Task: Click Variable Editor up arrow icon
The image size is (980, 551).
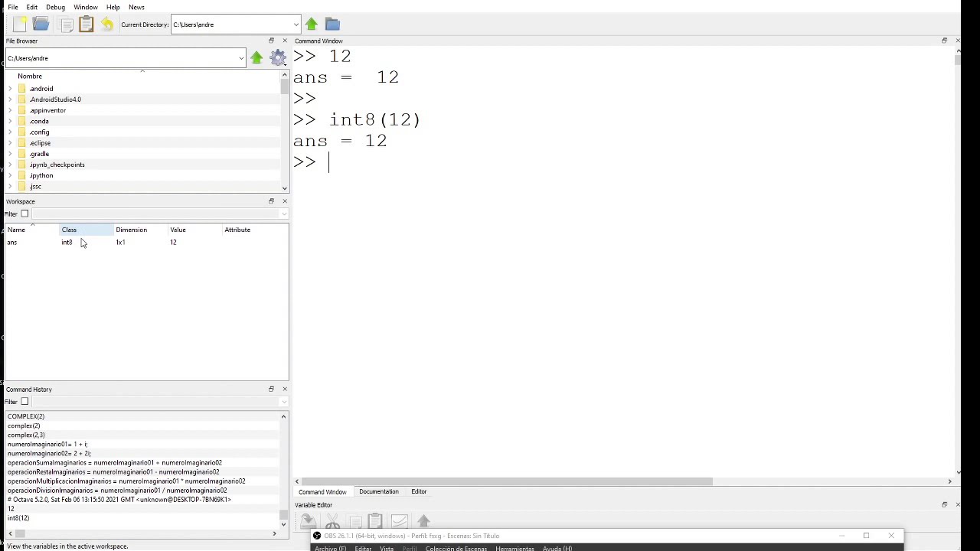Action: click(423, 521)
